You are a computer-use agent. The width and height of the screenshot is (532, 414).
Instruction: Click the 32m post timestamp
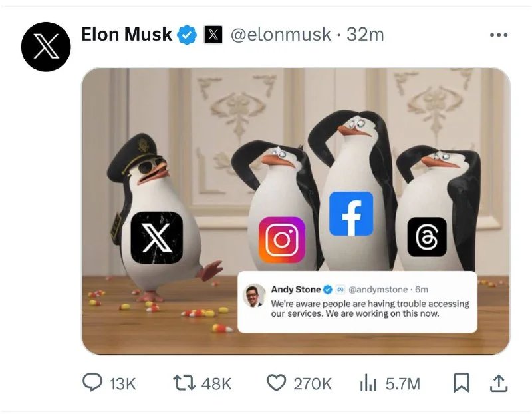(365, 35)
